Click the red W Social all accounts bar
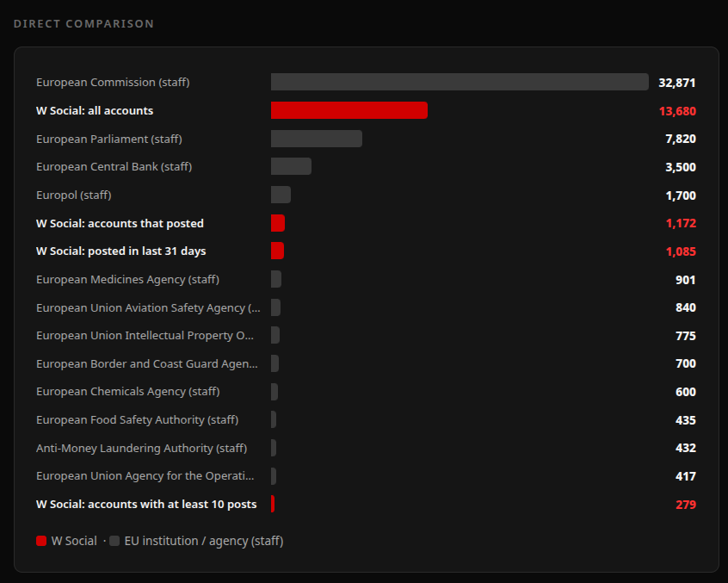The width and height of the screenshot is (728, 583). [x=349, y=110]
